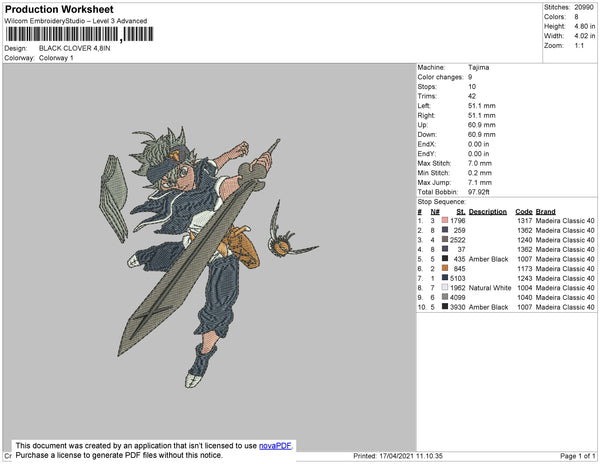Click the Colors value '8'
Image resolution: width=600 pixels, height=464 pixels.
click(576, 17)
